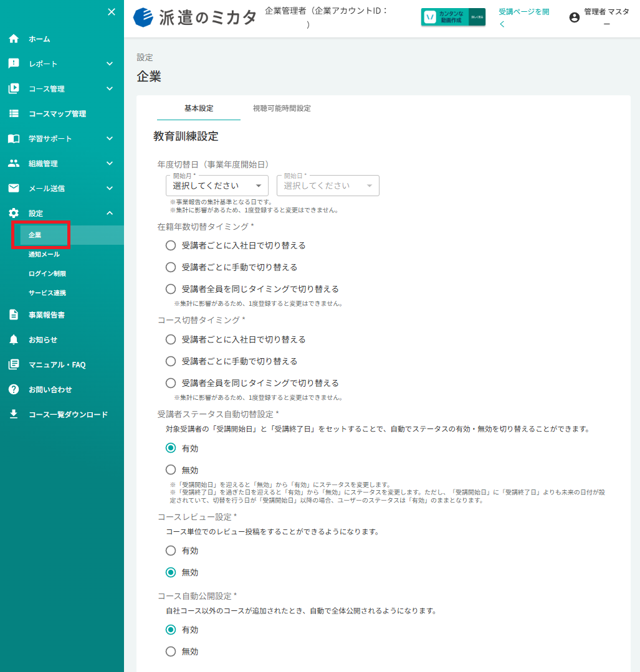Select コース切替 by hire date radio

tap(171, 339)
